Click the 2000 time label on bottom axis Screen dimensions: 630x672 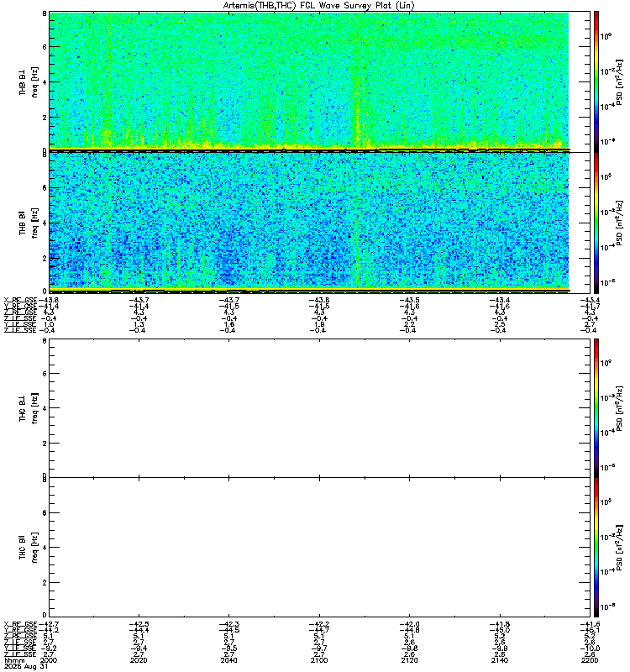pyautogui.click(x=49, y=660)
